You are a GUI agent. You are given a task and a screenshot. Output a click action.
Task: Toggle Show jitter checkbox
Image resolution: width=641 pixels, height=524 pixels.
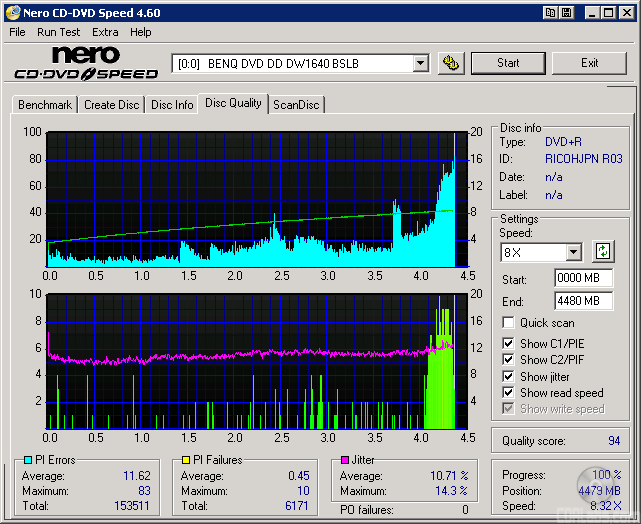click(509, 377)
